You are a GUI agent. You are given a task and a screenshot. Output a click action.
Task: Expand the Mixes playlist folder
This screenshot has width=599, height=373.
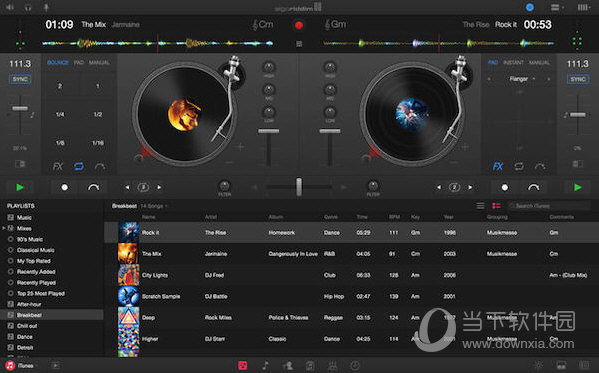point(4,228)
